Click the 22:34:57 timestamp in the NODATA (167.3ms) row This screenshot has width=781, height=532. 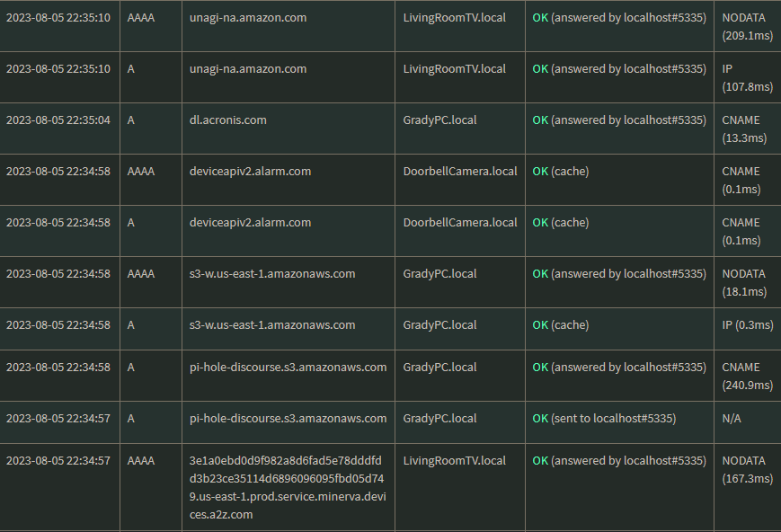coord(58,461)
